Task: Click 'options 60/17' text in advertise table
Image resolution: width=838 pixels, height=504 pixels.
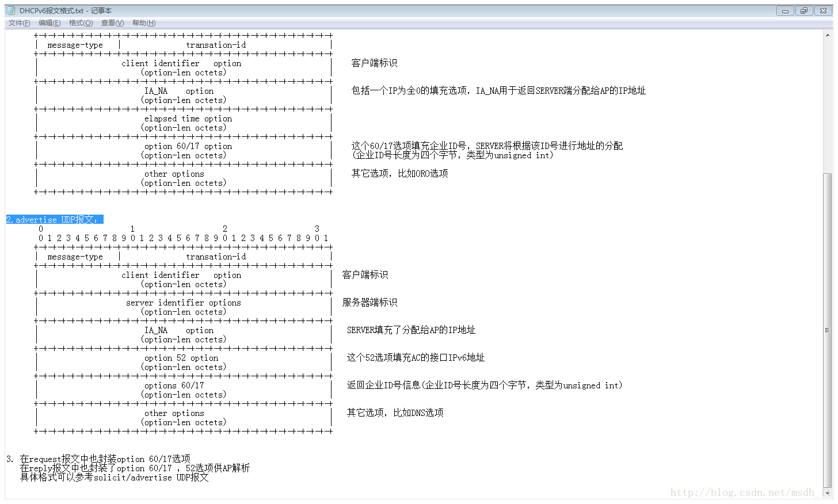Action: (174, 385)
